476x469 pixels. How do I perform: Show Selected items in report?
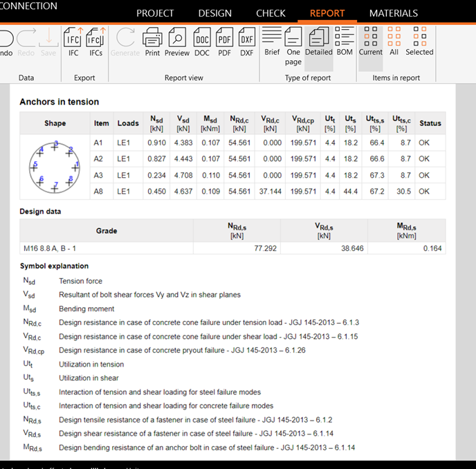coord(419,41)
